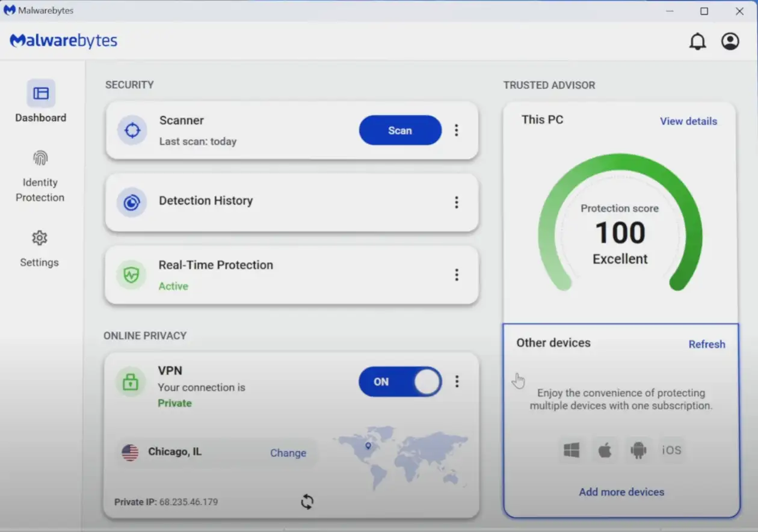
Task: Click the Detection History radar icon
Action: pyautogui.click(x=132, y=203)
